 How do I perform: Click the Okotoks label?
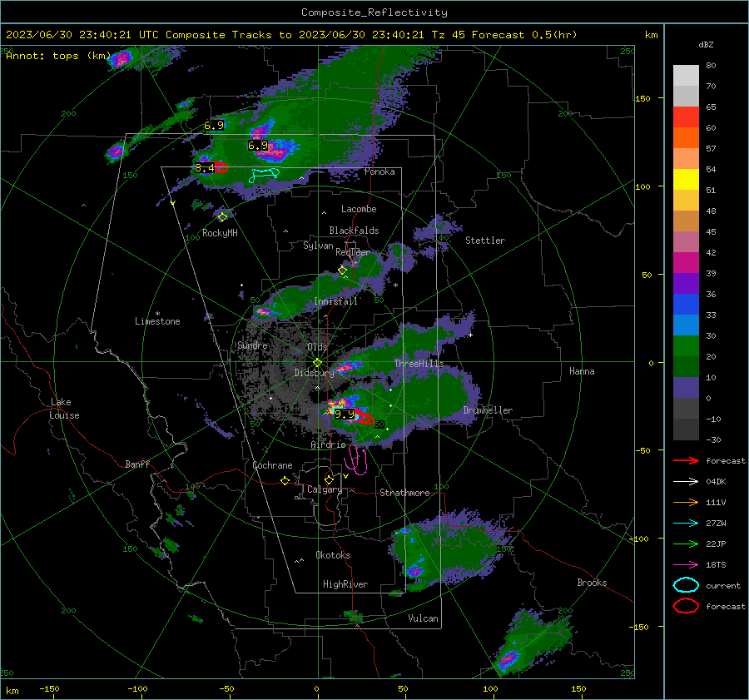click(x=333, y=555)
